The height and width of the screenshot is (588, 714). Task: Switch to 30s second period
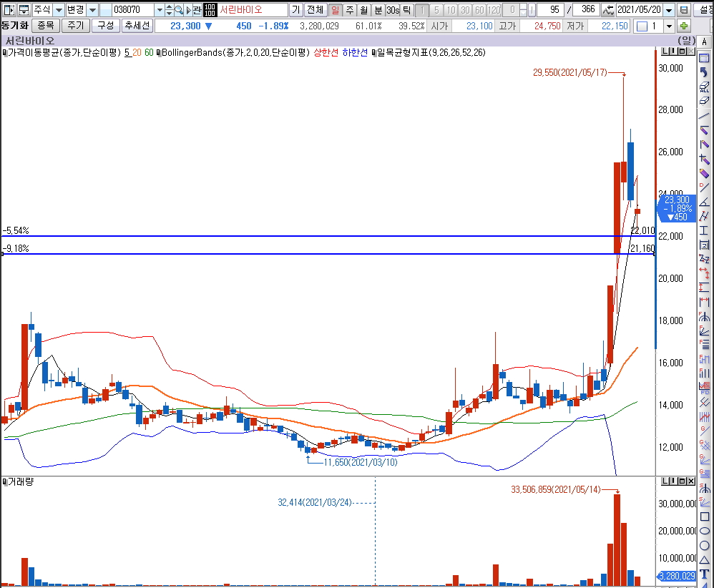tap(393, 9)
